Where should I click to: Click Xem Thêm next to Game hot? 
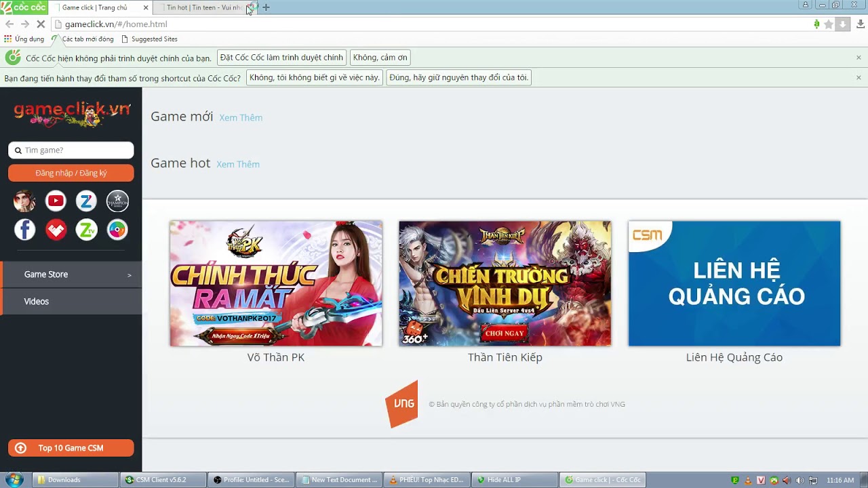238,165
